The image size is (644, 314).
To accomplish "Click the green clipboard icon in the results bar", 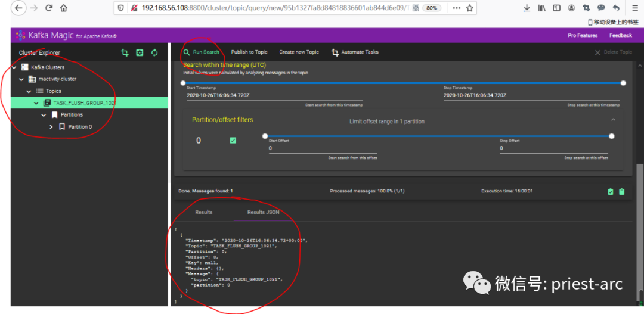I will click(x=621, y=192).
